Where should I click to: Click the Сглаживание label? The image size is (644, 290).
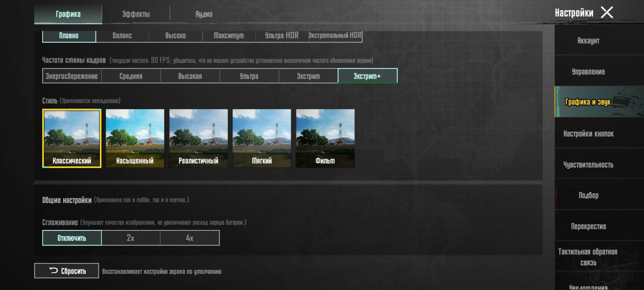[x=60, y=223]
